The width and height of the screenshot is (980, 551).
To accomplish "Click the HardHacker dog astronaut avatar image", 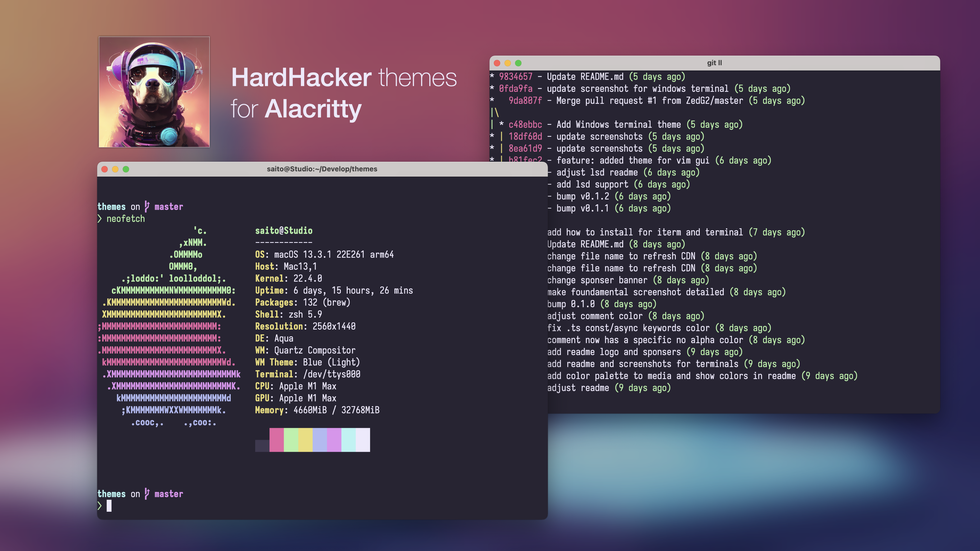I will pyautogui.click(x=154, y=92).
